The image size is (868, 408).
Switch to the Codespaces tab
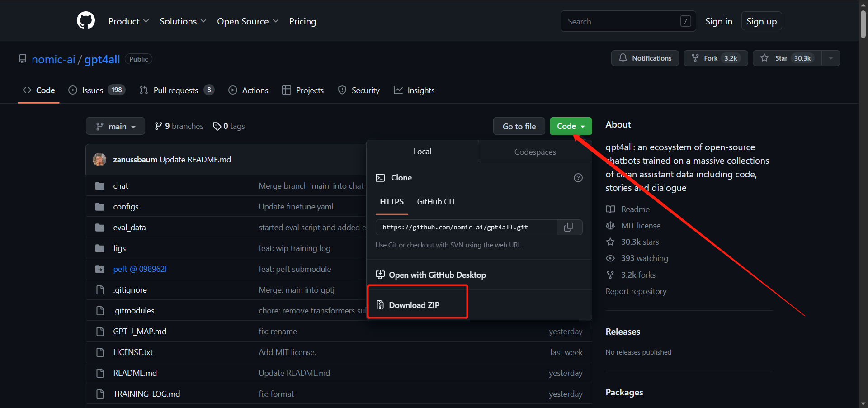[x=535, y=152]
